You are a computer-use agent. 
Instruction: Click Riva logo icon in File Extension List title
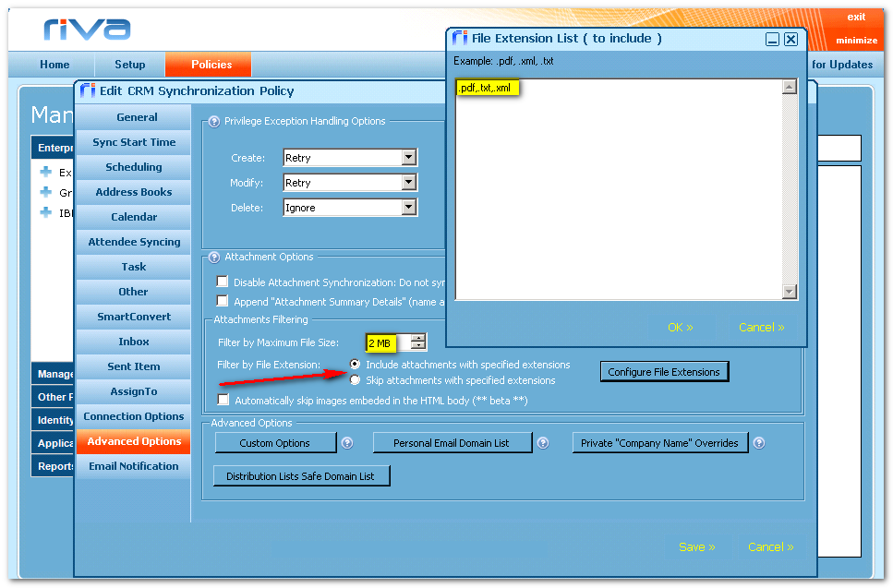460,38
